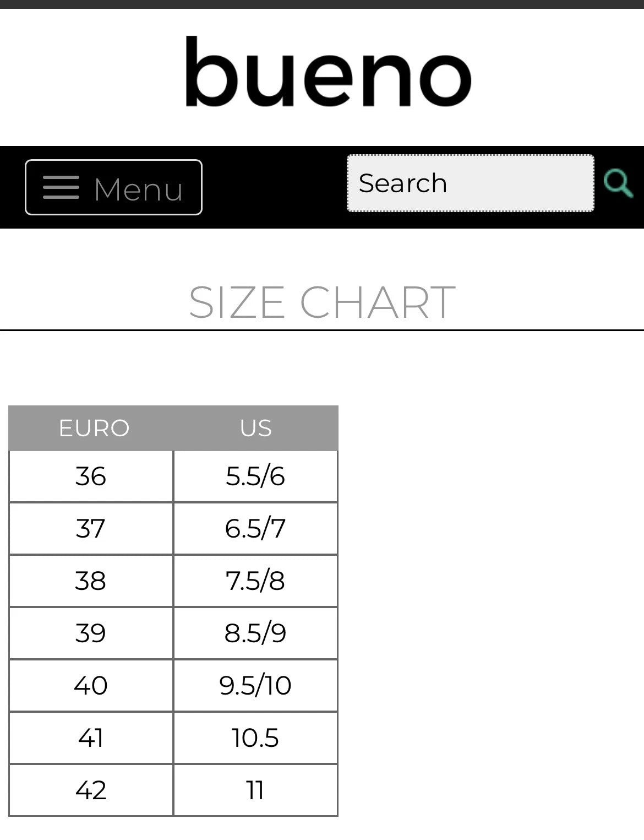Click the Euro size 39 cell
Screen dimensions: 644x840
click(x=91, y=633)
